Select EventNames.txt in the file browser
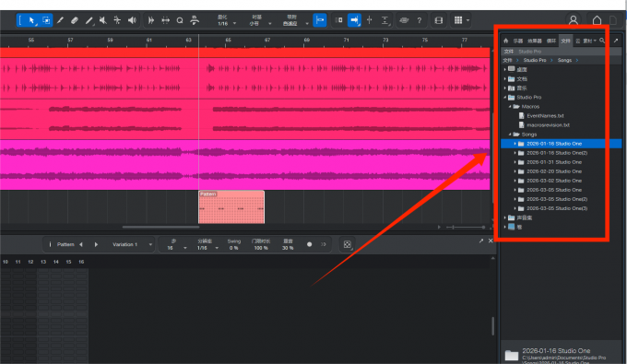 (545, 116)
